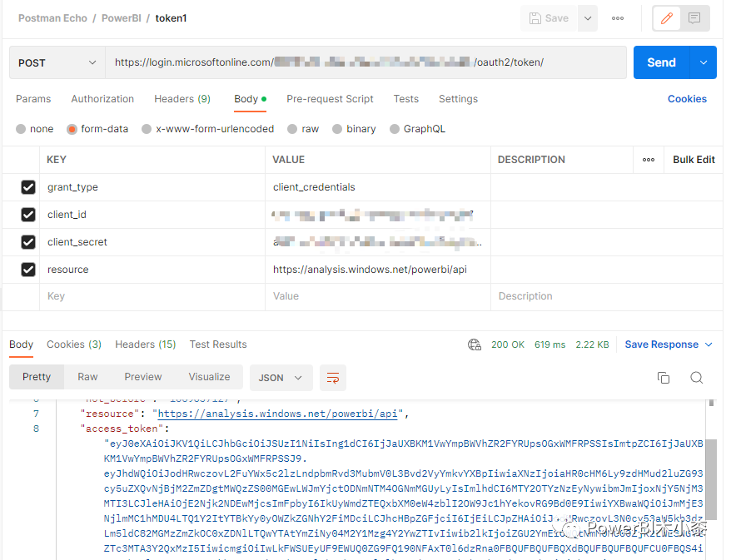Uncheck the client_secret row checkbox
Screen dimensions: 731x560
pos(28,242)
